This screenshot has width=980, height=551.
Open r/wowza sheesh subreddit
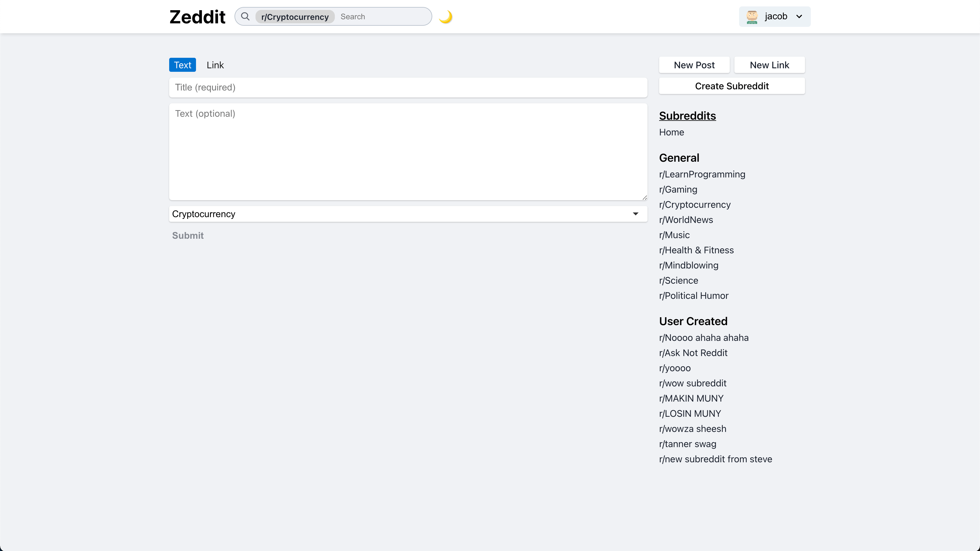[692, 429]
